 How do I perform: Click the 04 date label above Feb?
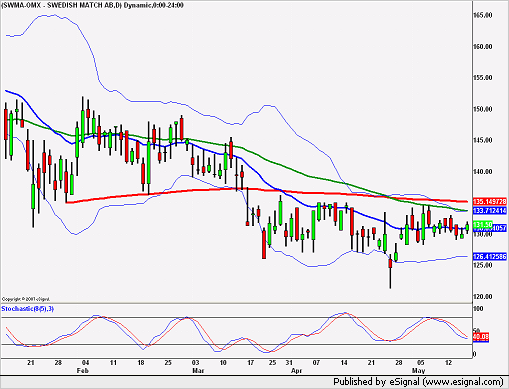[85, 363]
